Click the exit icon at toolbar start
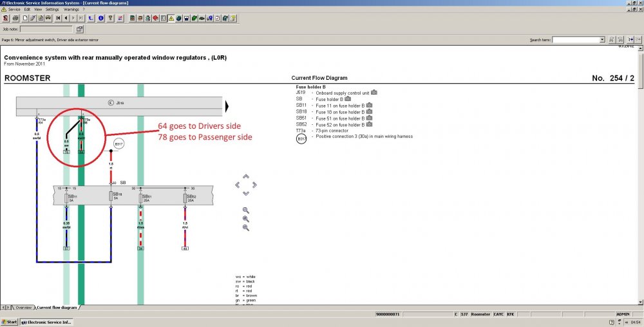The height and width of the screenshot is (327, 644). (5, 18)
